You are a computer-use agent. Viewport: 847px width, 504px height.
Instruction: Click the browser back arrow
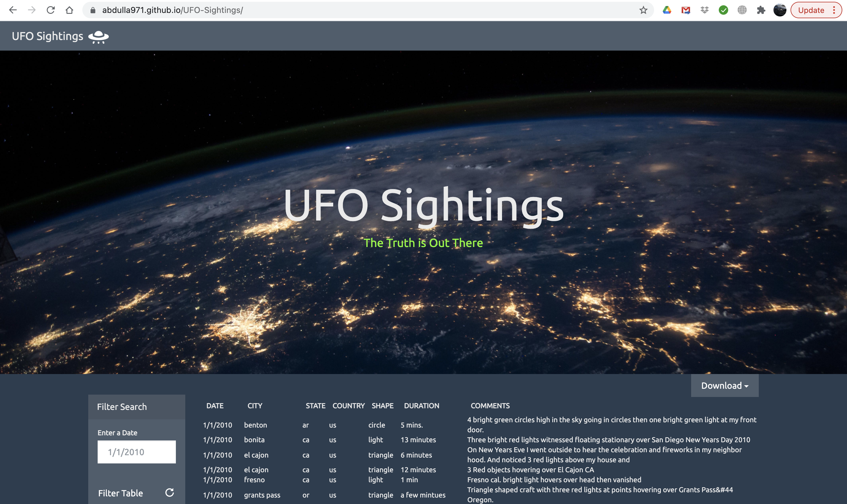click(13, 10)
